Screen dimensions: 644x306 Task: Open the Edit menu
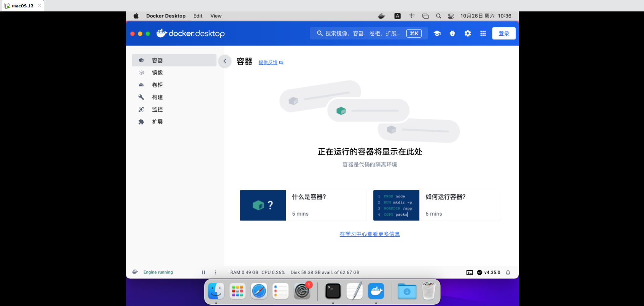[x=198, y=16]
